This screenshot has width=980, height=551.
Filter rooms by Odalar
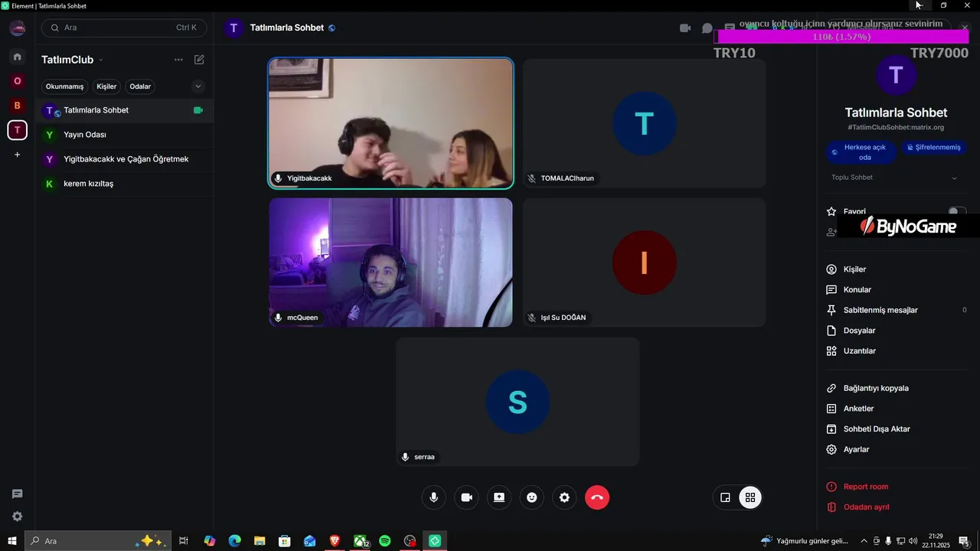point(140,86)
